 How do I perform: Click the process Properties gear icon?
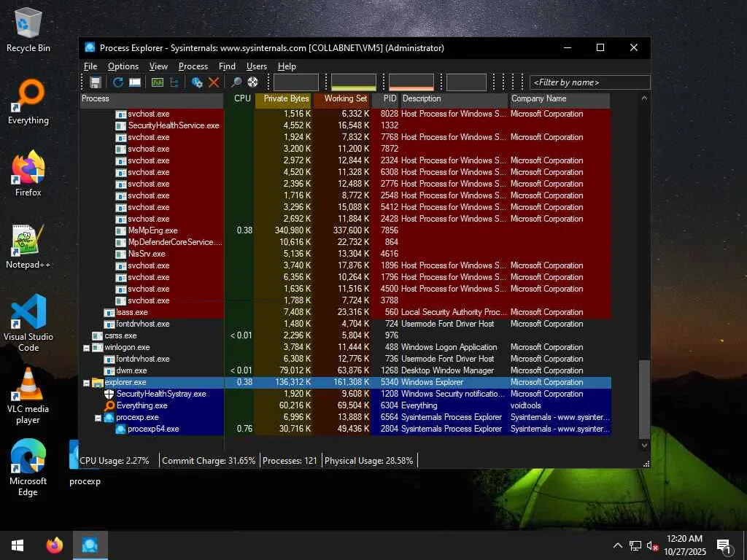(197, 82)
